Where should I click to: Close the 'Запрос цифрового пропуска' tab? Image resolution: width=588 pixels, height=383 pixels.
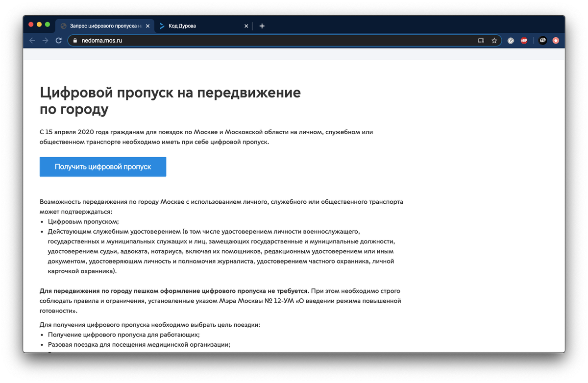point(148,26)
